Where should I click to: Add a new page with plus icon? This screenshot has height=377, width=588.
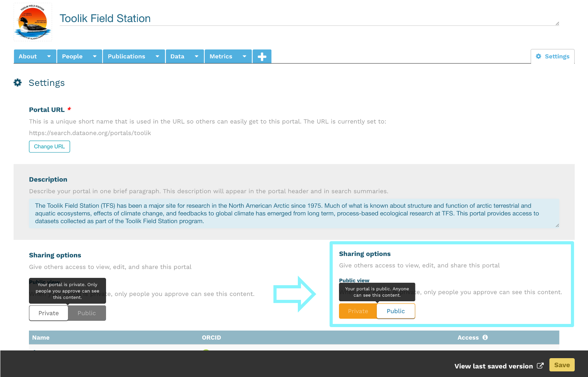coord(262,56)
